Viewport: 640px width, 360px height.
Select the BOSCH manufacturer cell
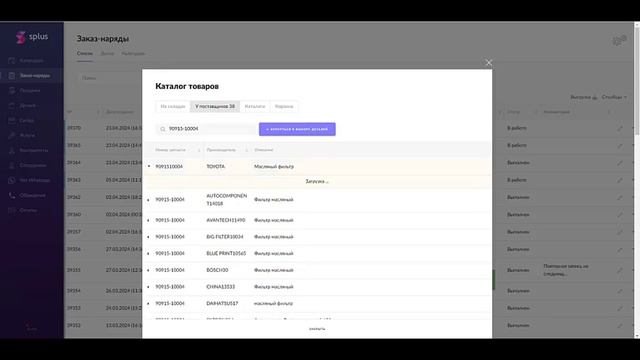(x=217, y=270)
